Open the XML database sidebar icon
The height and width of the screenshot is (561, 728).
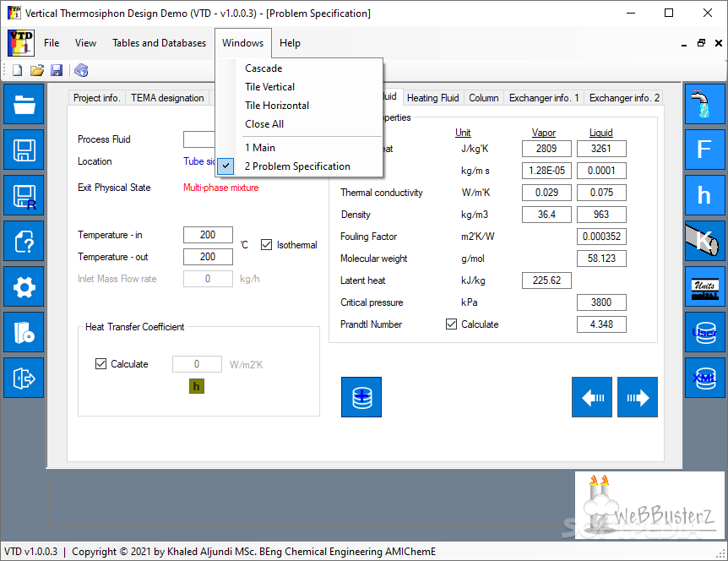click(705, 378)
